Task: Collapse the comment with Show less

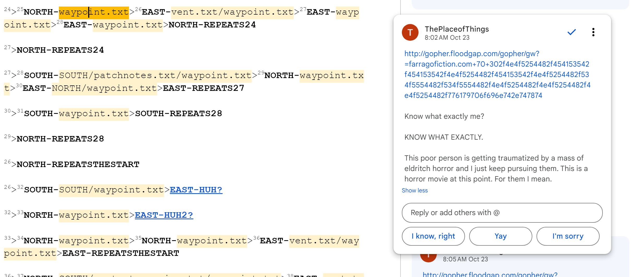Action: 414,191
